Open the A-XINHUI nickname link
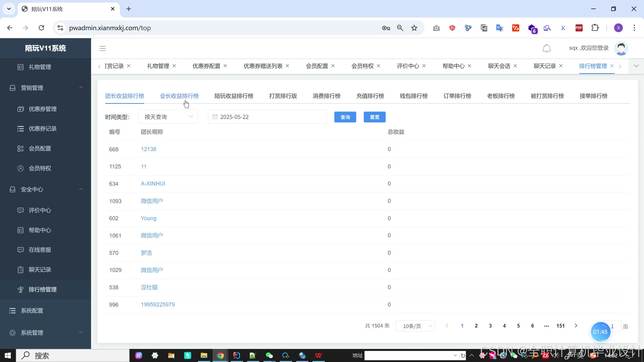Viewport: 644px width, 362px height. click(x=153, y=184)
